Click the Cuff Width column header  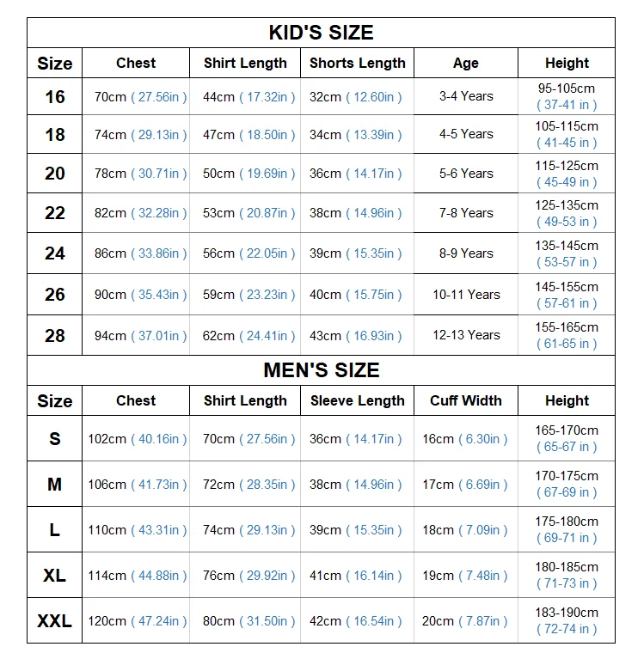[x=465, y=400]
